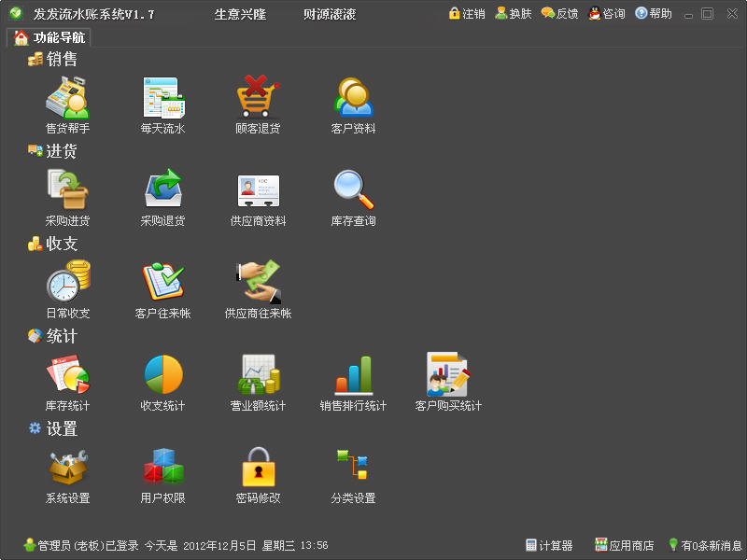View 有0条新消息 notifications
The image size is (747, 560).
point(705,545)
